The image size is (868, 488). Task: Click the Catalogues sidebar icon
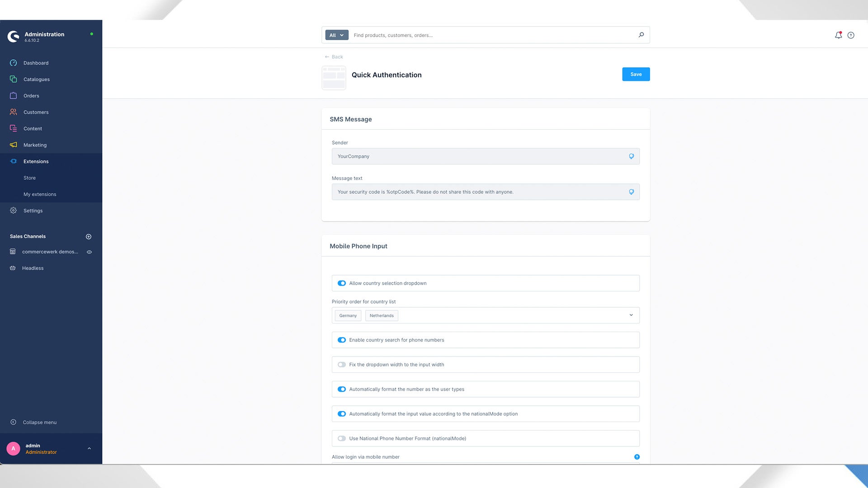[14, 79]
